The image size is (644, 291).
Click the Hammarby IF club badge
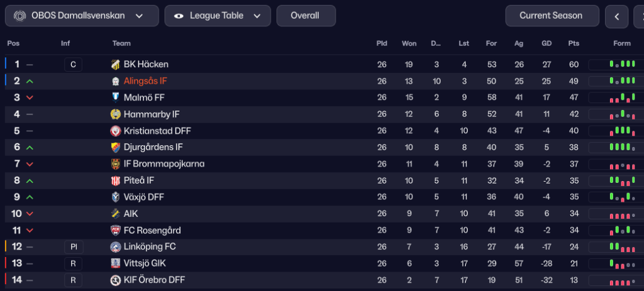point(116,114)
